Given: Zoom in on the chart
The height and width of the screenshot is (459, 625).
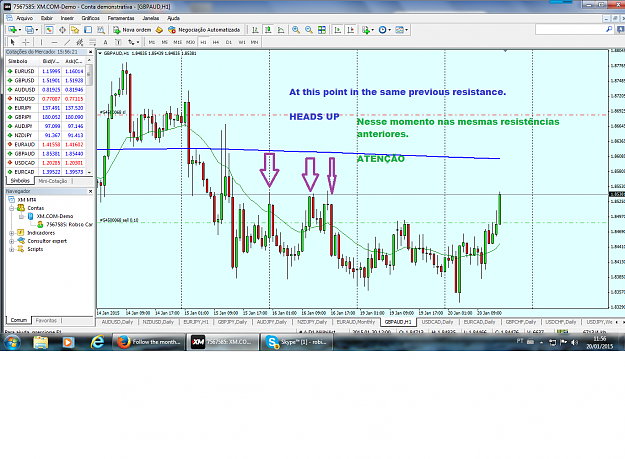Looking at the screenshot, I should pos(296,30).
